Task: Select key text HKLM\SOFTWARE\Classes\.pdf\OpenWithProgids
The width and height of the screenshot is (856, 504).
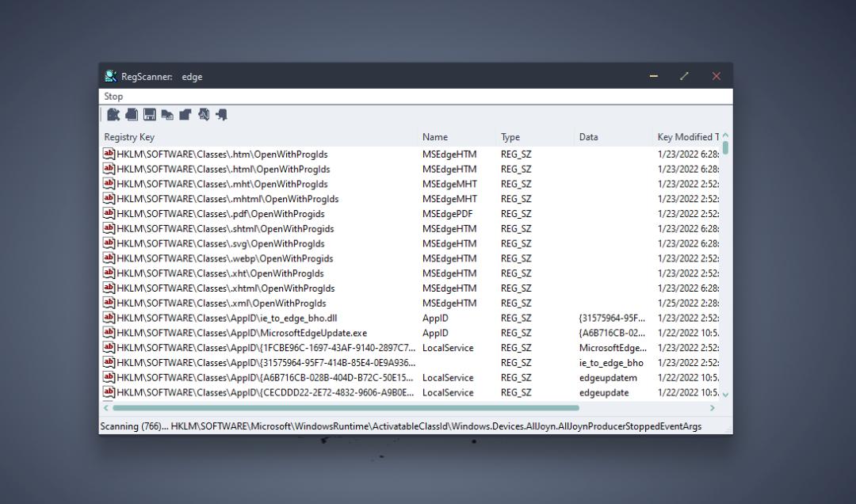Action: click(220, 214)
